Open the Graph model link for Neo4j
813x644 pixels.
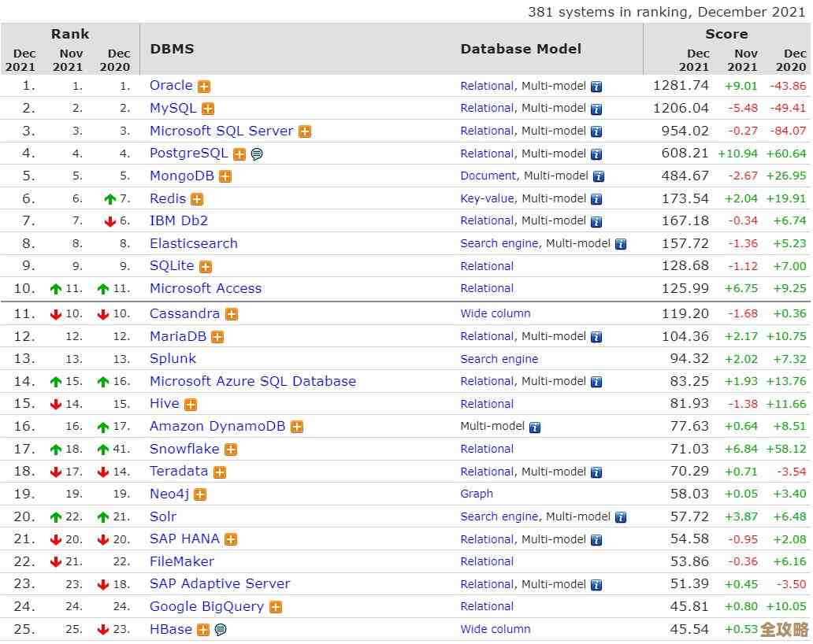coord(477,494)
